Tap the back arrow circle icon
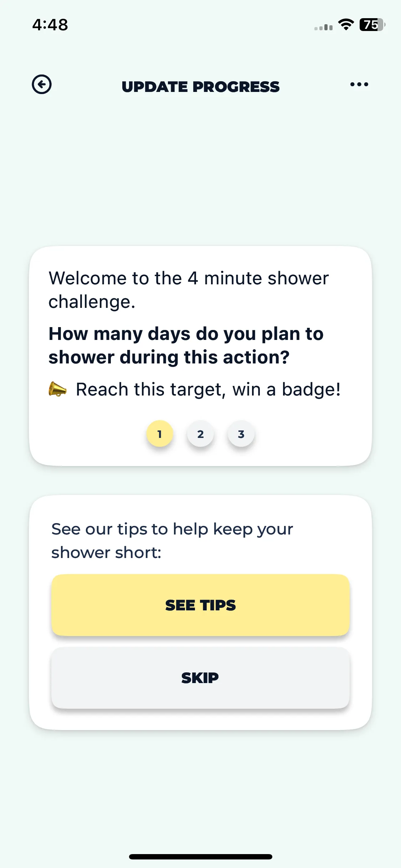Screen dimensions: 401x868 [42, 84]
